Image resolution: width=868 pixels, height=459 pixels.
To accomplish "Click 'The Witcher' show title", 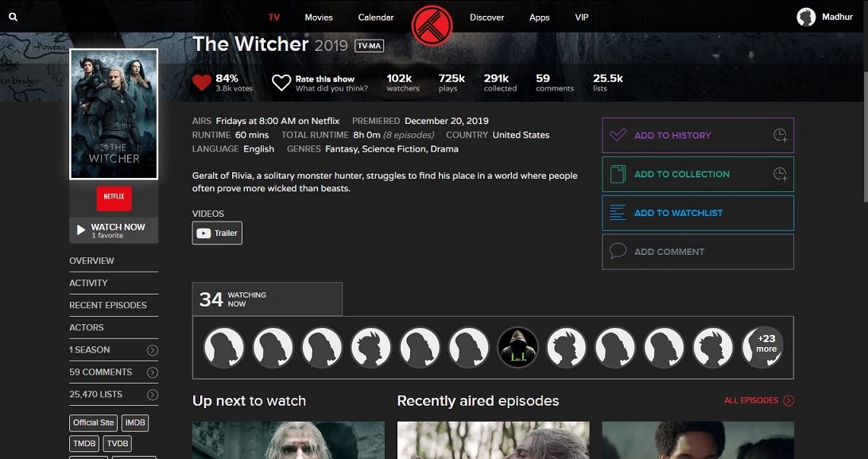I will [250, 44].
